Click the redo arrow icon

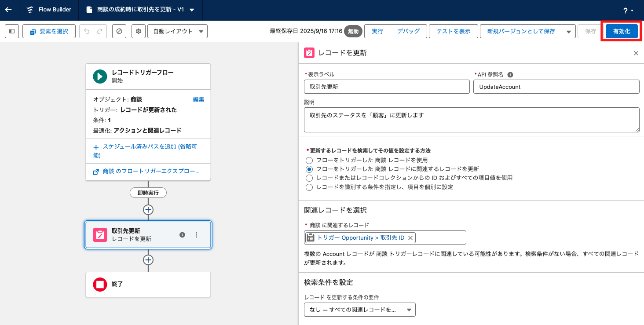100,31
